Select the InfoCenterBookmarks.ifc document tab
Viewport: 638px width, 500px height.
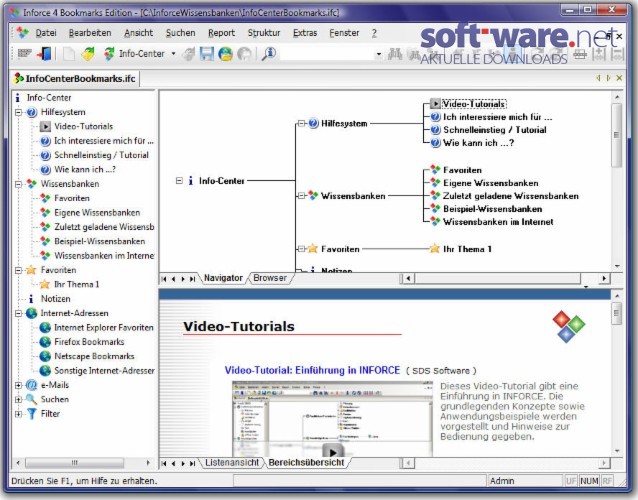[75, 78]
